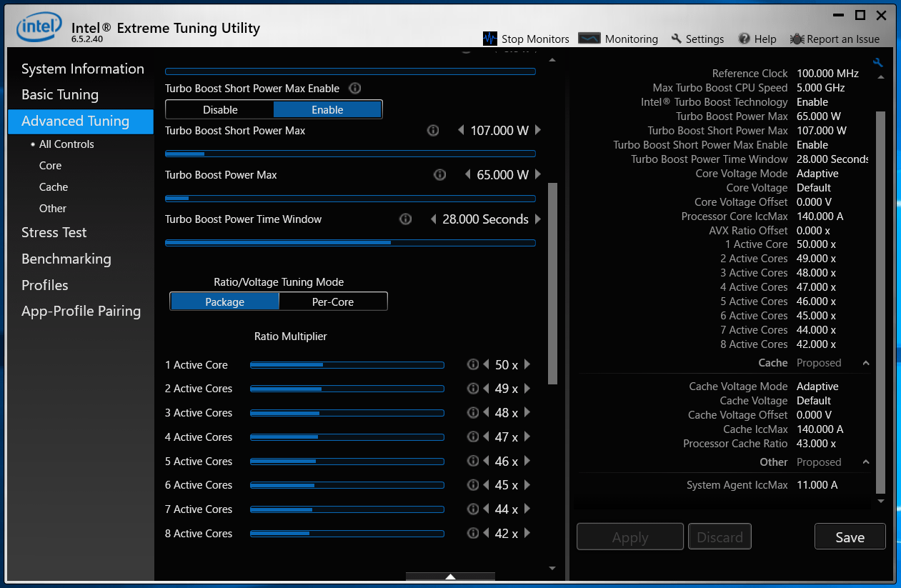This screenshot has width=901, height=588.
Task: Open Settings wrench in top bar
Action: 677,39
